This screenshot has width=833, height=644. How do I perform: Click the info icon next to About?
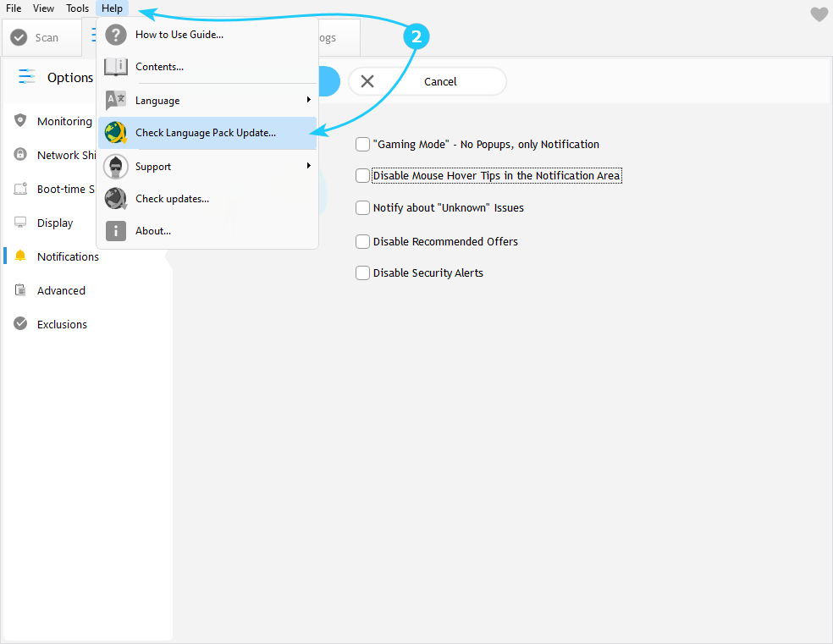[x=116, y=231]
